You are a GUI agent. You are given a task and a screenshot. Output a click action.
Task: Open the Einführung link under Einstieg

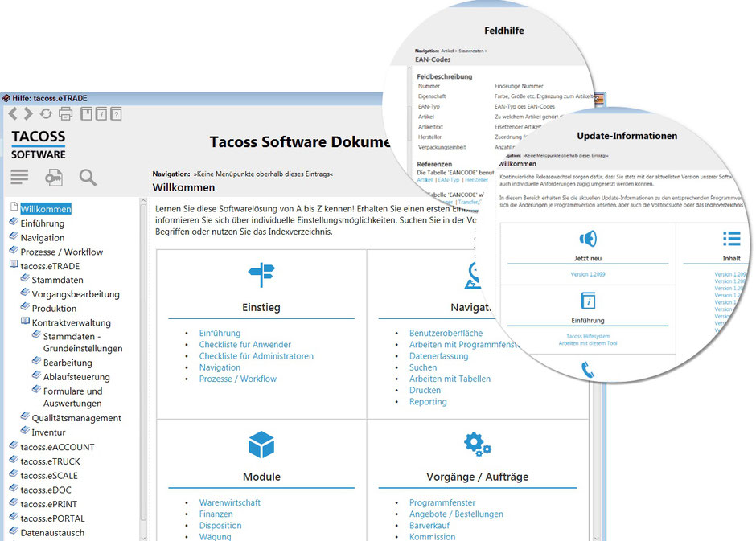(220, 333)
